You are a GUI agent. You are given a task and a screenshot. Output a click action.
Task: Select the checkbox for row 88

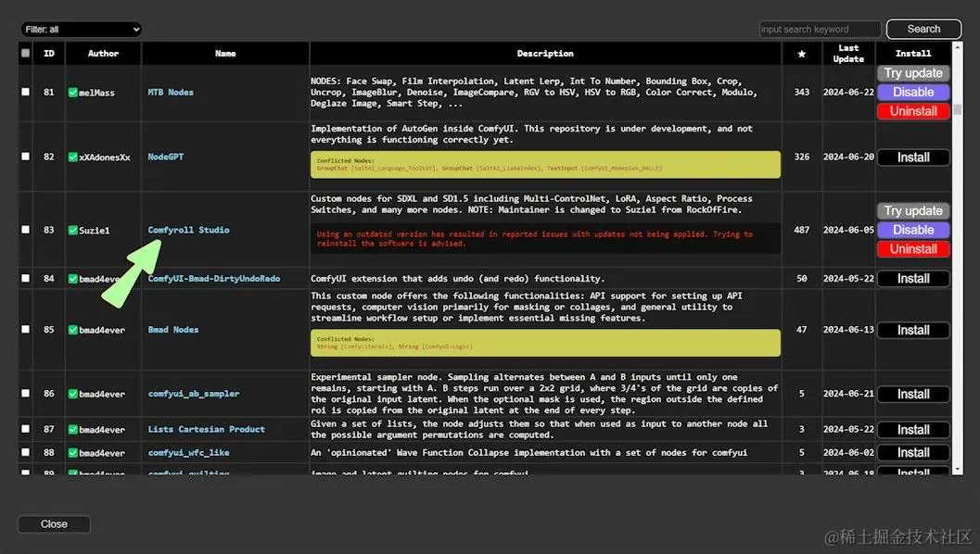pos(26,451)
